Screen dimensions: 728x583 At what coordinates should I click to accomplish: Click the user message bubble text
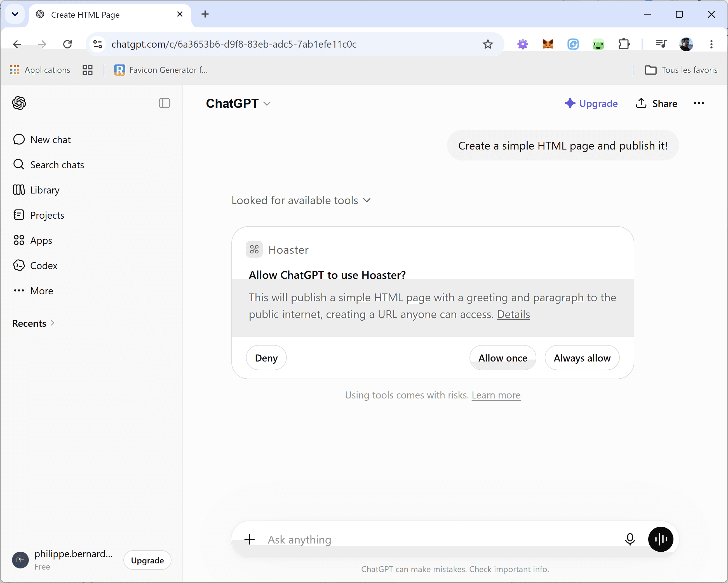click(x=563, y=146)
